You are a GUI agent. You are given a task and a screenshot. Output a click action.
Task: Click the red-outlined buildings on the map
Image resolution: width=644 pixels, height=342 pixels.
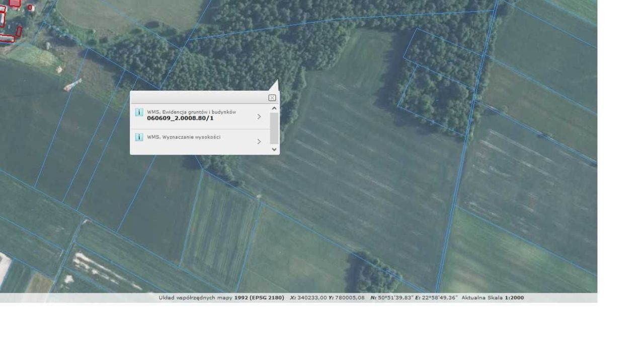(10, 20)
